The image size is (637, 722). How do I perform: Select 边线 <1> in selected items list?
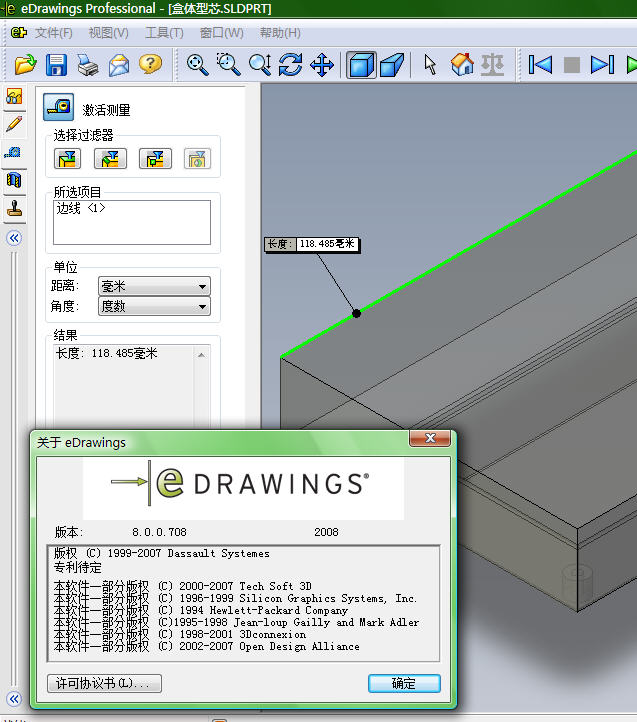(81, 208)
